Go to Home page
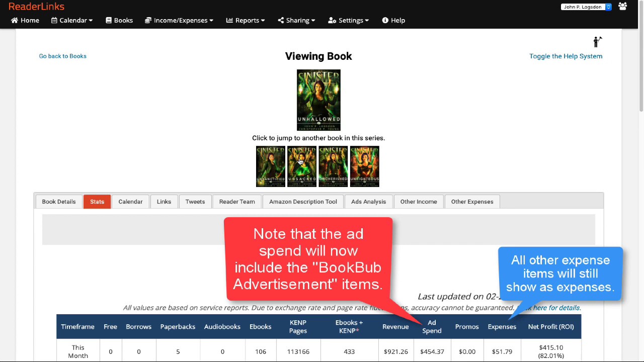 click(25, 20)
